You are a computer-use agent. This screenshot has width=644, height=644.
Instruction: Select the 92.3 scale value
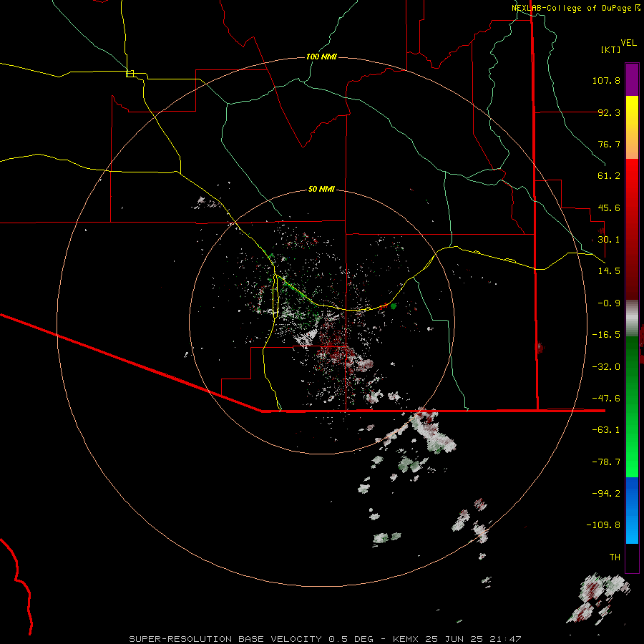point(609,112)
